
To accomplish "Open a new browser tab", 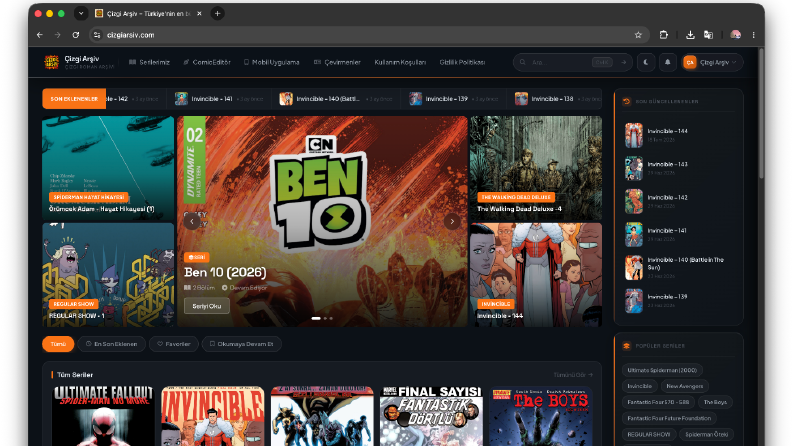I will [x=217, y=14].
